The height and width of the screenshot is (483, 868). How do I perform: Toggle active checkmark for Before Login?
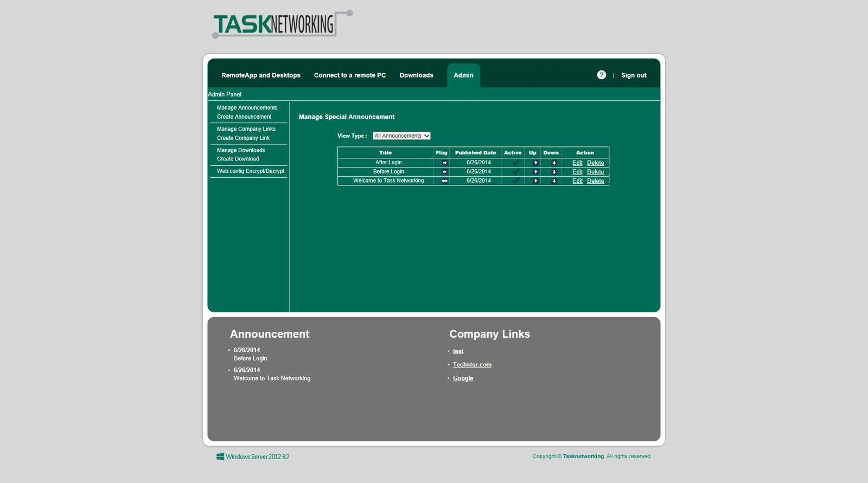[x=516, y=171]
